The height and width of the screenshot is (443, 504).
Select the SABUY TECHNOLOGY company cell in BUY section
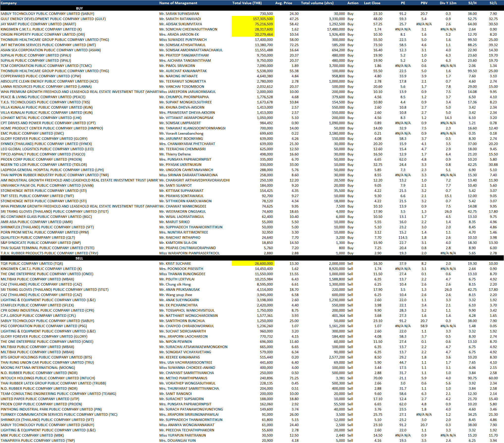47,14
